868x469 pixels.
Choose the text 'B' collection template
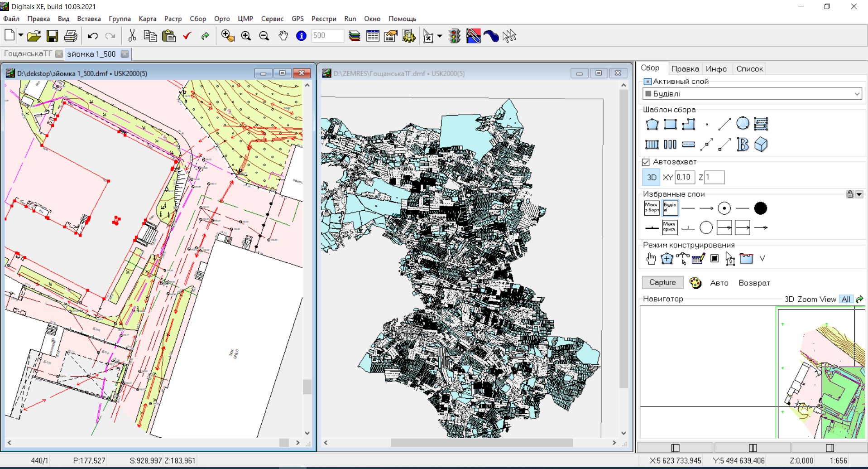pyautogui.click(x=742, y=145)
